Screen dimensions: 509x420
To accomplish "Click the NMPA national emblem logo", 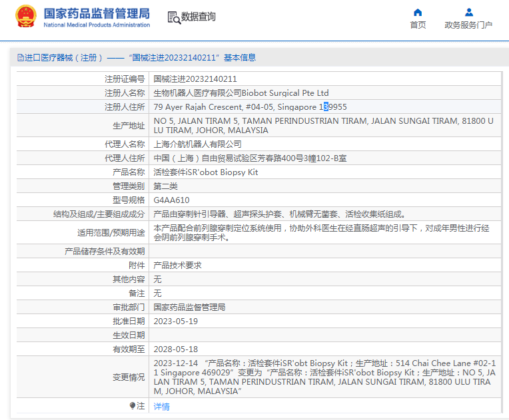I will click(x=25, y=16).
